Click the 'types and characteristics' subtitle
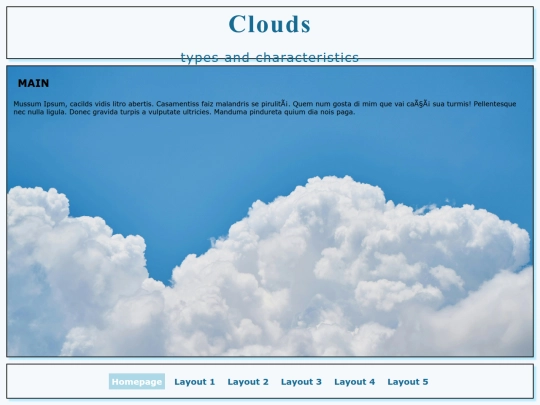 point(270,58)
